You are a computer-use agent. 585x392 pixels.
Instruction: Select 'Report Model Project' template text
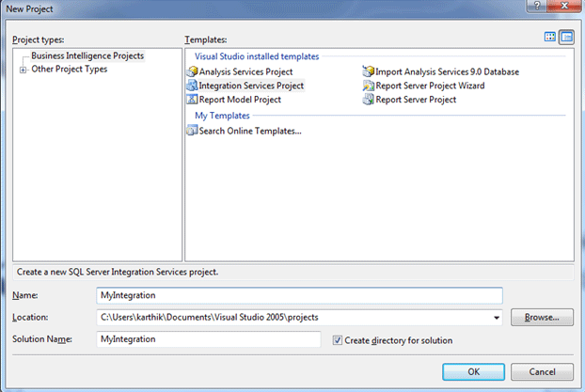240,100
